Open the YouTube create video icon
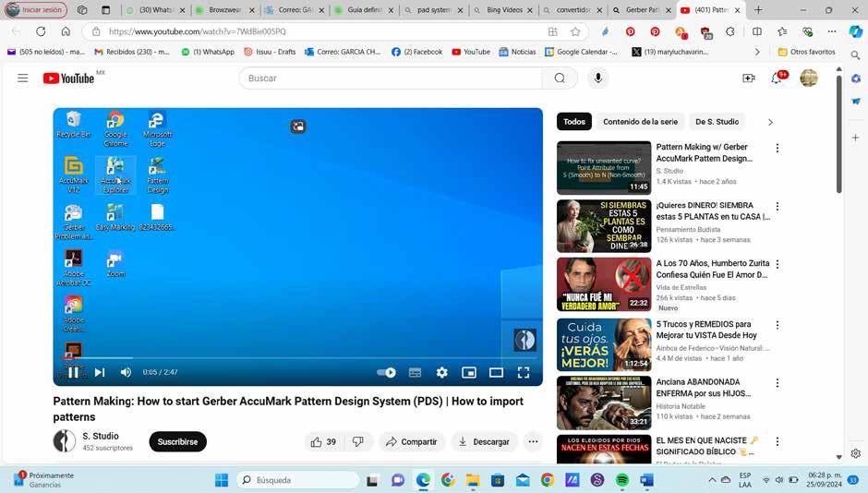 [x=749, y=78]
